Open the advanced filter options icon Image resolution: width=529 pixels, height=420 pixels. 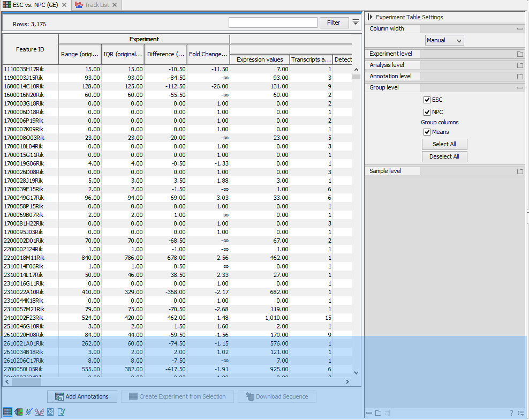click(355, 23)
